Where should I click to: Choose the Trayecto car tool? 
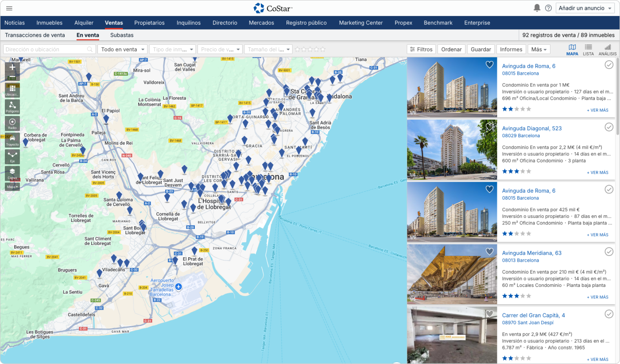click(12, 140)
